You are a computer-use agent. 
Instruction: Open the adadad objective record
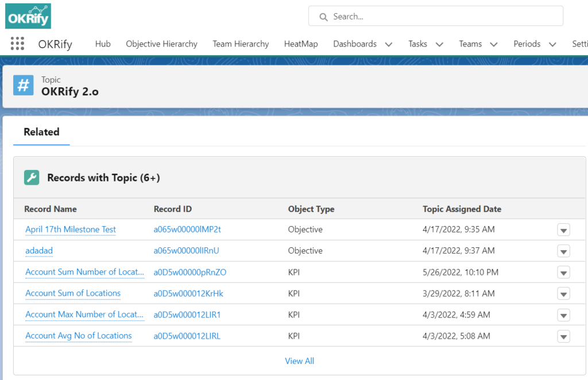click(39, 251)
